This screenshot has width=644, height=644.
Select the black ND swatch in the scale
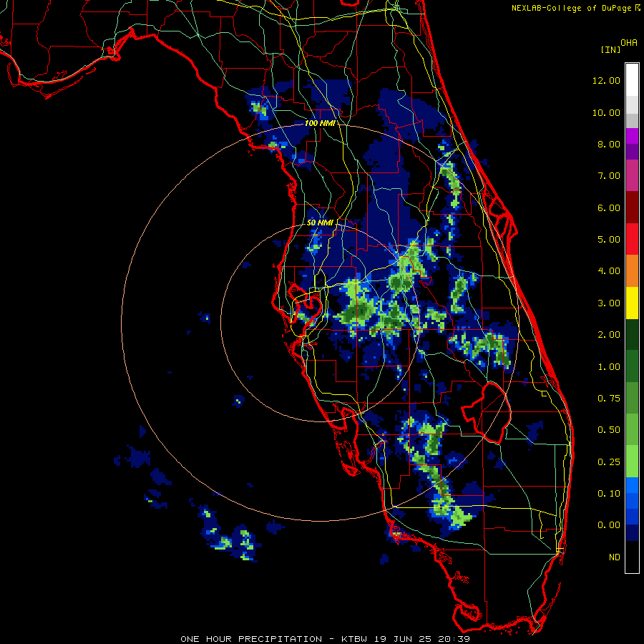[632, 557]
